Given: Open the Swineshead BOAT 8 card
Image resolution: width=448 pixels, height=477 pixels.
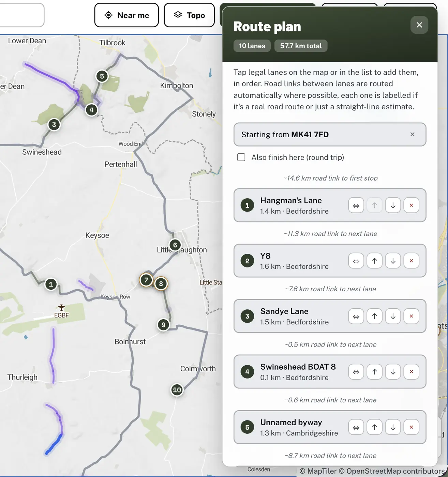Looking at the screenshot, I should click(x=330, y=372).
